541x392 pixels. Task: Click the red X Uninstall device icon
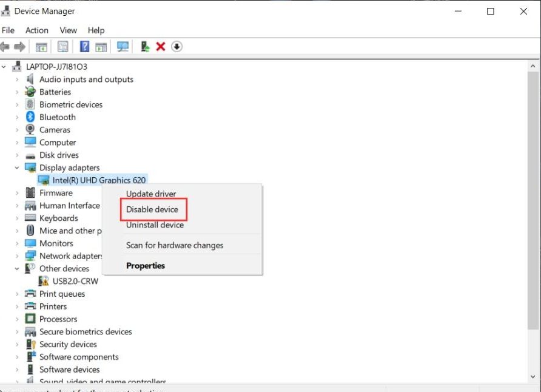[x=161, y=47]
